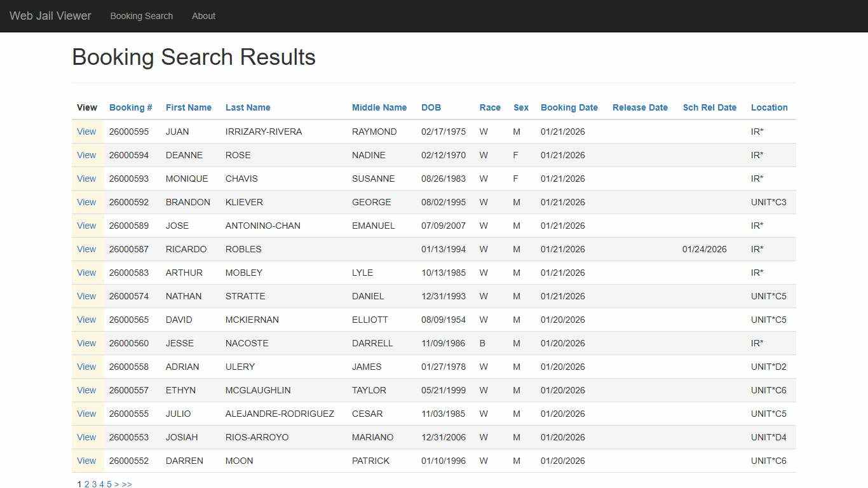Image resolution: width=868 pixels, height=488 pixels.
Task: Open the About page
Action: pos(203,16)
